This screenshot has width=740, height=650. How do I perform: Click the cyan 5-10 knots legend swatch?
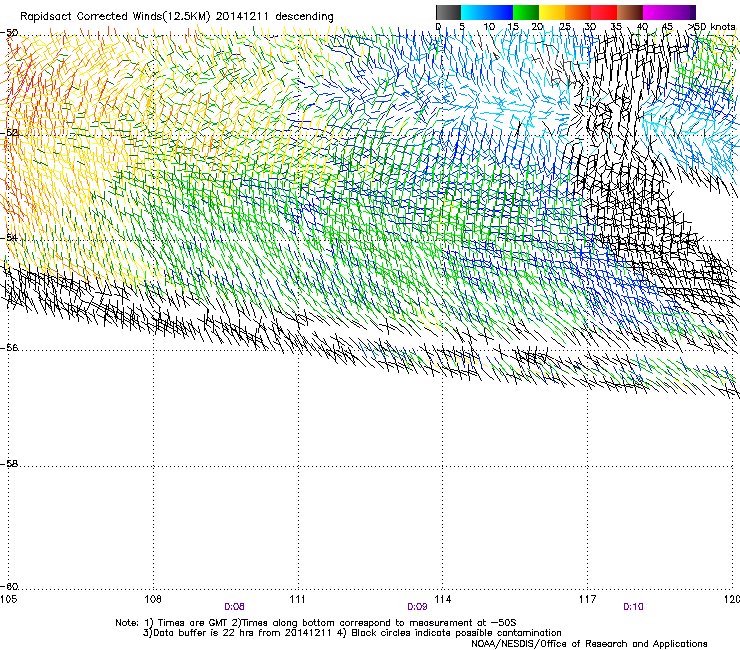(x=474, y=12)
